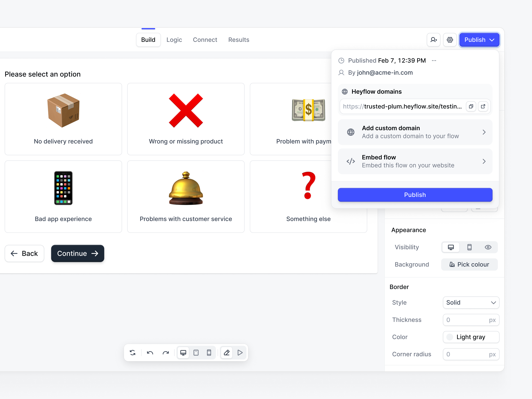532x399 pixels.
Task: Start preview with play icon
Action: pyautogui.click(x=240, y=353)
